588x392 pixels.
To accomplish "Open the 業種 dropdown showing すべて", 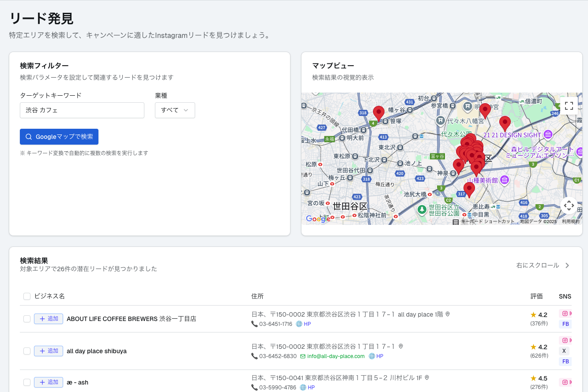I will 175,110.
